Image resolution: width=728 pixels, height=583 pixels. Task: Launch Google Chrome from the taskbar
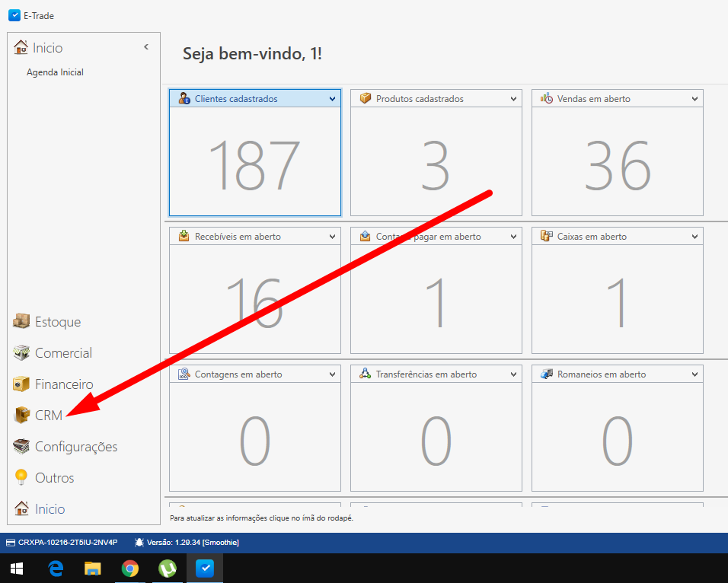coord(130,569)
